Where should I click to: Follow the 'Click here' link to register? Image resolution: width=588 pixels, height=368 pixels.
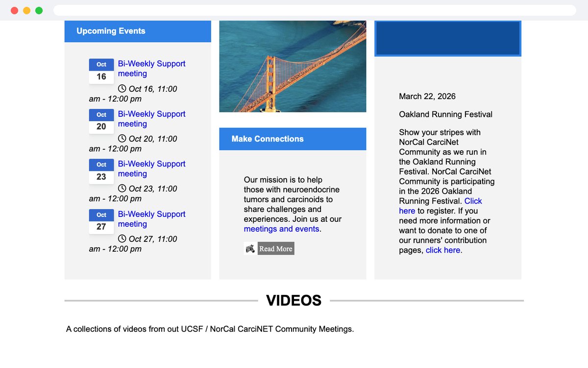pyautogui.click(x=441, y=206)
